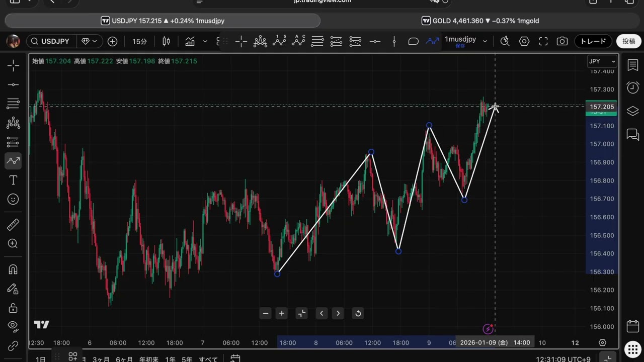
Task: Select the 5年 date range
Action: 187,359
